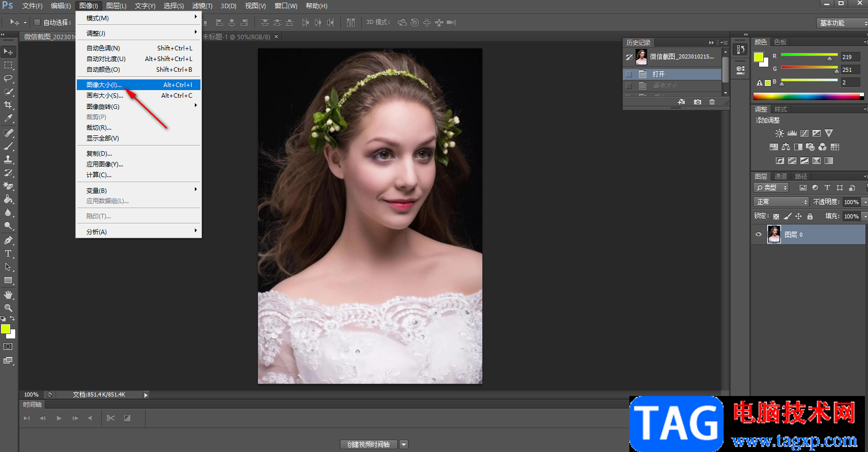The image size is (868, 452).
Task: Select the Crop tool
Action: 9,105
